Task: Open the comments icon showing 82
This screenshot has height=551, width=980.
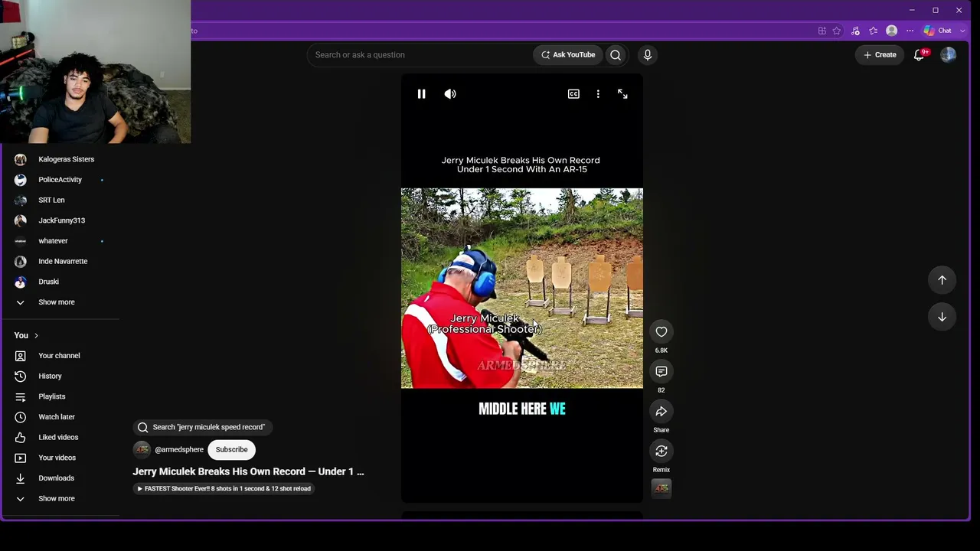Action: tap(661, 371)
